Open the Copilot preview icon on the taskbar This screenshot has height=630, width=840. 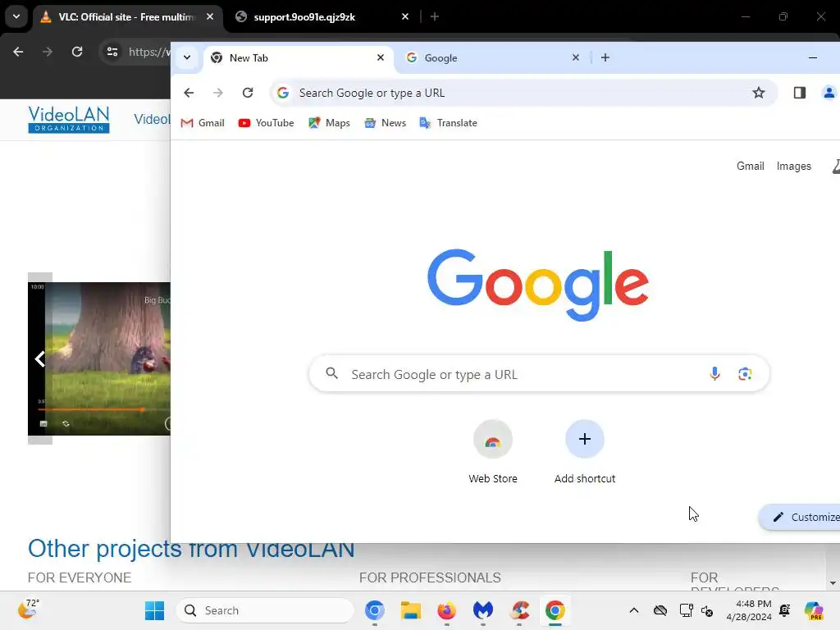[x=814, y=610]
